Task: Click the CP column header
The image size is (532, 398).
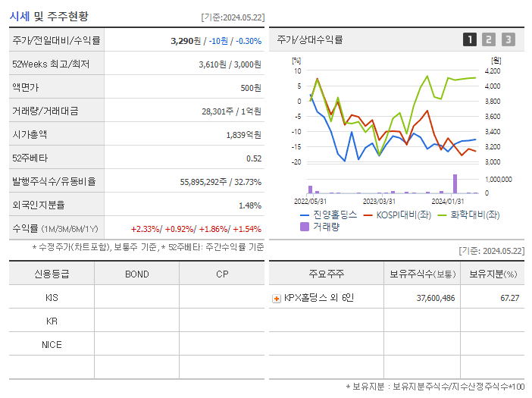Action: (222, 274)
